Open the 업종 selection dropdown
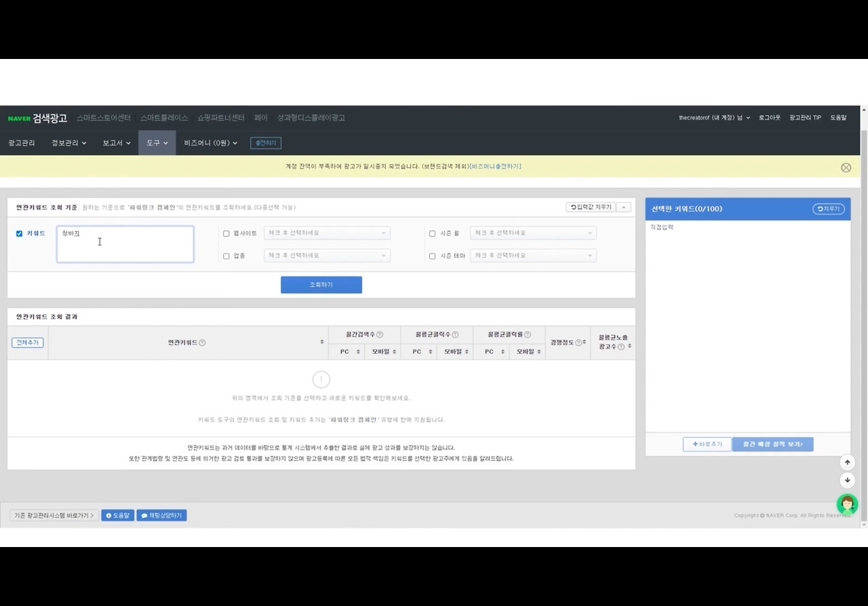 click(x=327, y=256)
